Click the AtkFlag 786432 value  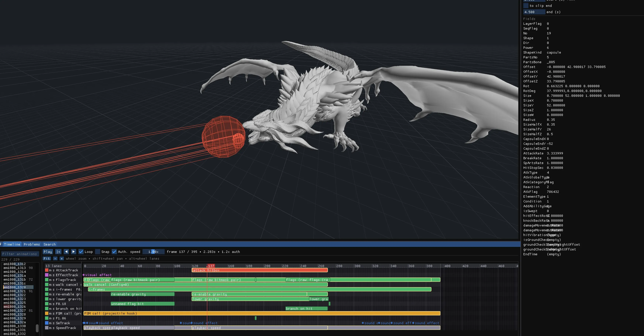click(x=553, y=192)
